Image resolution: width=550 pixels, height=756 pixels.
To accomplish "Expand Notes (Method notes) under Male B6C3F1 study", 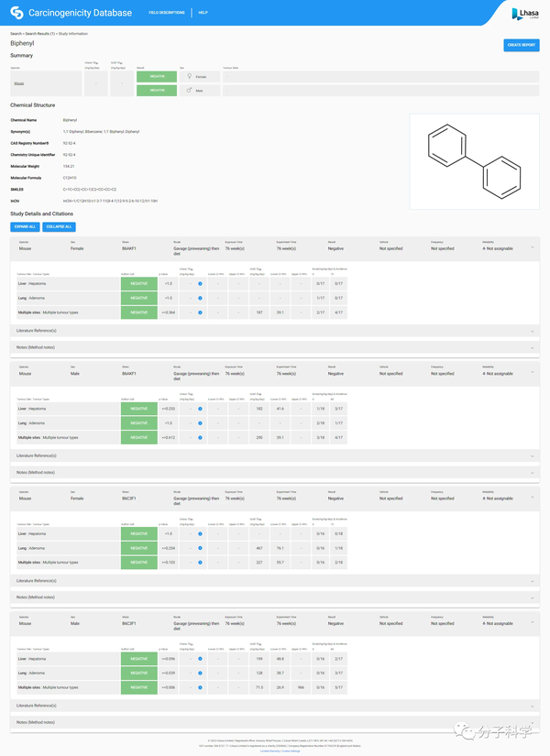I will pyautogui.click(x=275, y=722).
